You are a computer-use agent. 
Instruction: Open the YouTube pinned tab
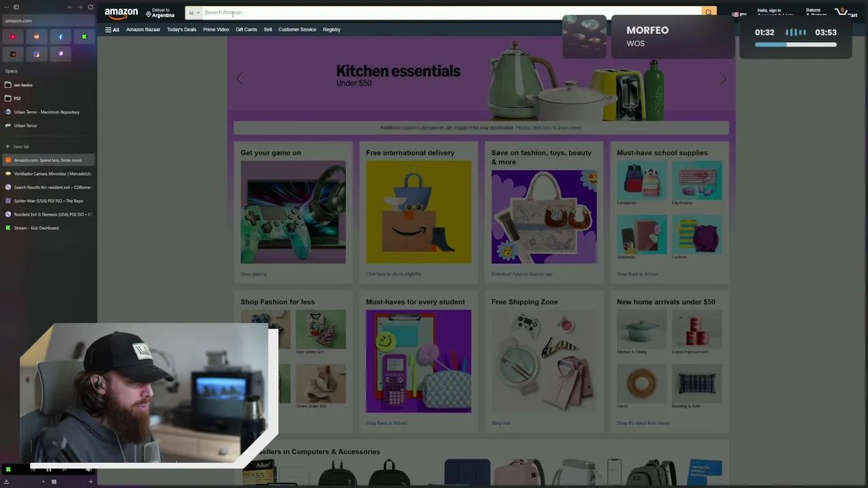13,37
